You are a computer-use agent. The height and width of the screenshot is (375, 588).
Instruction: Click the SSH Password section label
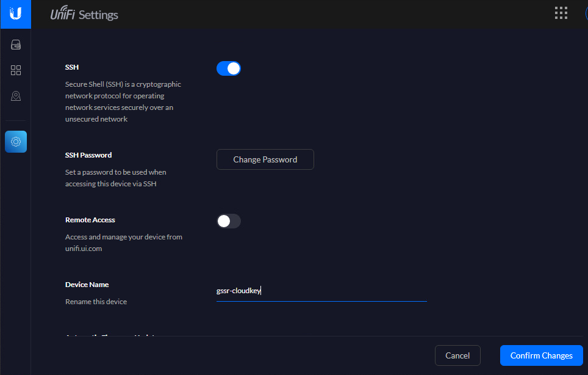point(88,155)
